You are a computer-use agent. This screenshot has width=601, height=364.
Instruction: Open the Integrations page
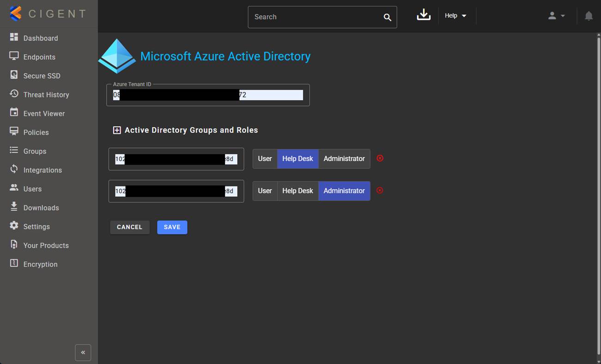42,170
